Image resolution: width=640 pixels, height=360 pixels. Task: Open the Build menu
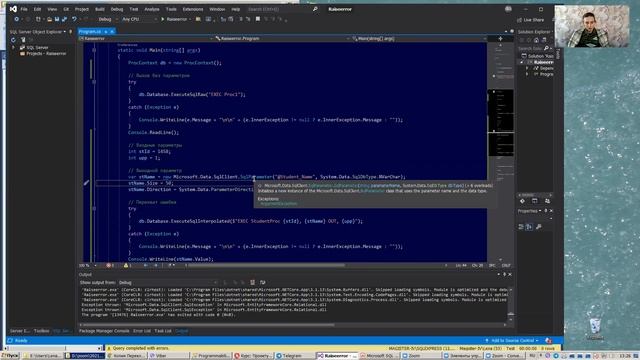pyautogui.click(x=100, y=9)
